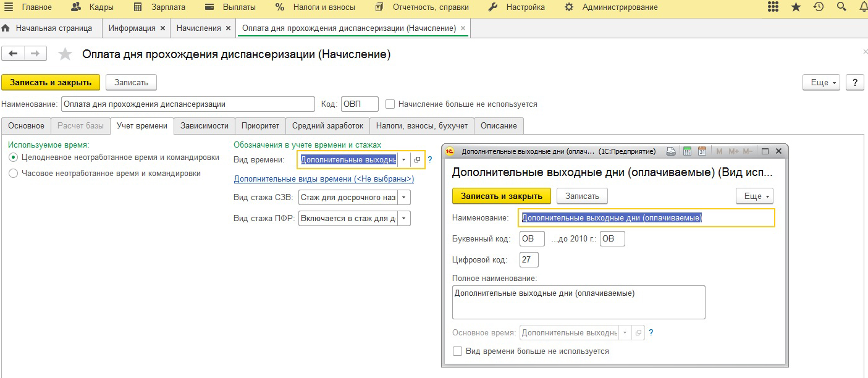Click the 'Буквенный код' field

[533, 238]
